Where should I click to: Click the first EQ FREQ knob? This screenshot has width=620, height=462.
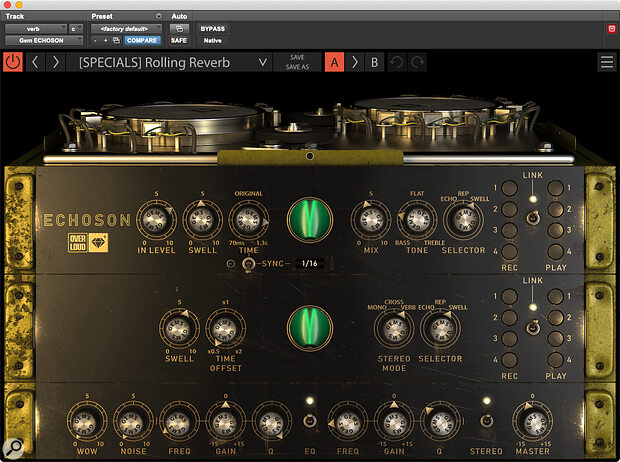[179, 422]
